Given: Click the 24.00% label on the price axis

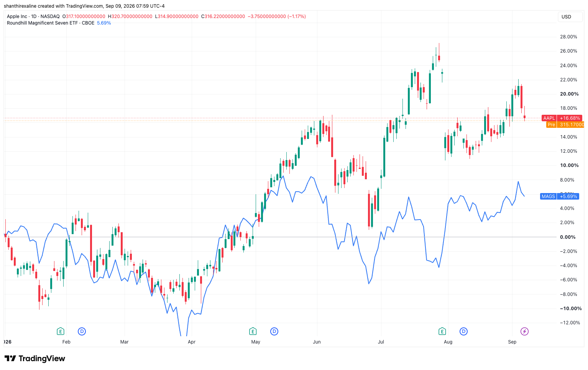Looking at the screenshot, I should click(568, 66).
